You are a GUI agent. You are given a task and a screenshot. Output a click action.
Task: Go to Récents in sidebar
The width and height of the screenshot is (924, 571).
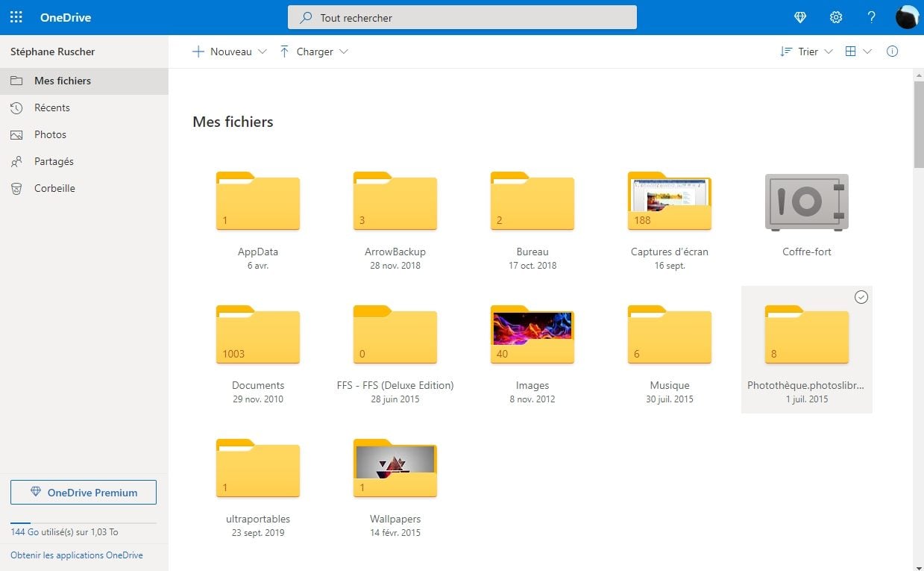tap(84, 107)
